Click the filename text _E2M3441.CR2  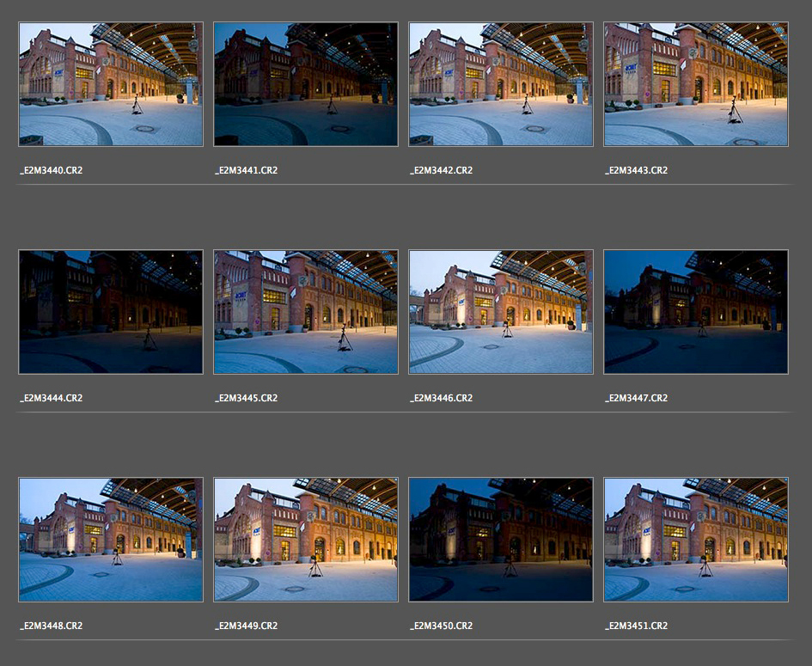click(246, 170)
